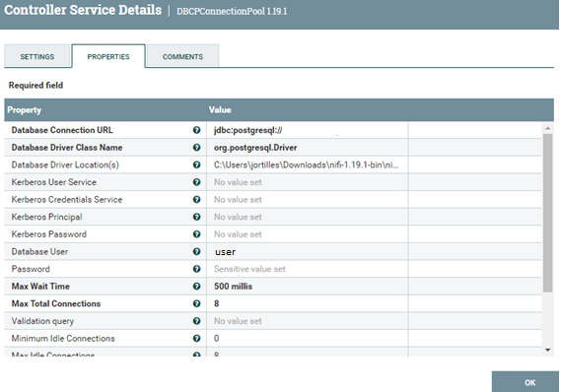Viewport: 561px width, 392px height.
Task: Show help for Kerberos Credentials Service
Action: [196, 199]
